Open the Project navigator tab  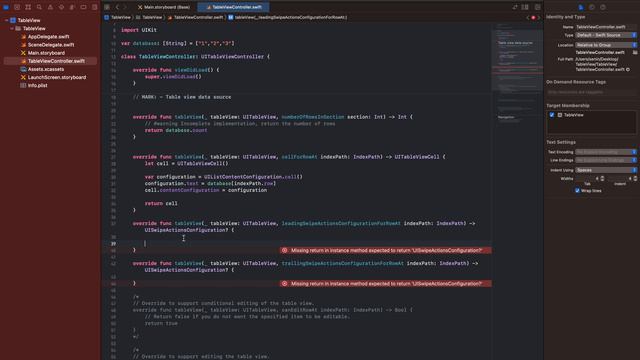(x=6, y=7)
